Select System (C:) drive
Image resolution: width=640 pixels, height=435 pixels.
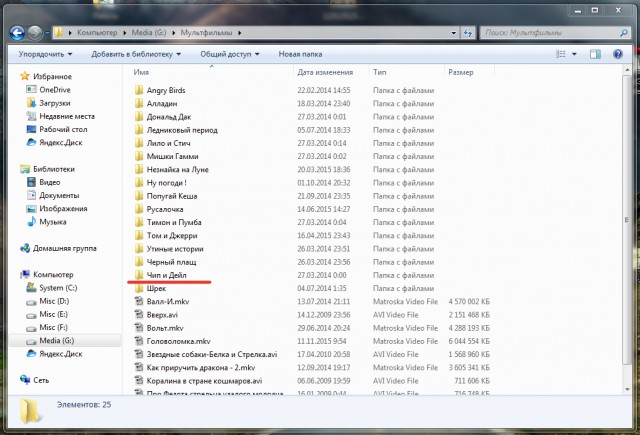tap(58, 288)
